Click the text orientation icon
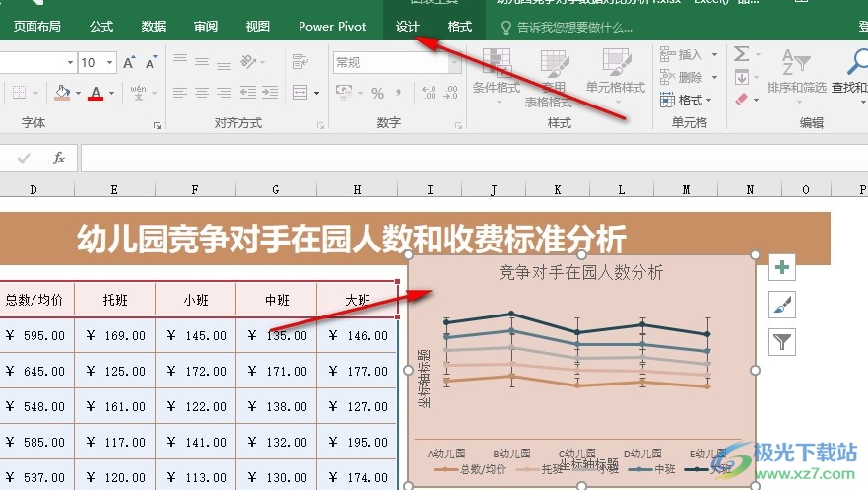This screenshot has width=868, height=490. tap(248, 61)
